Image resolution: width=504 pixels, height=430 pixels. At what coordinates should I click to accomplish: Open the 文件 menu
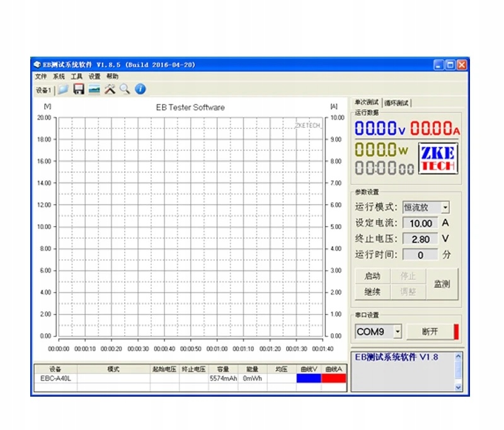tap(41, 76)
